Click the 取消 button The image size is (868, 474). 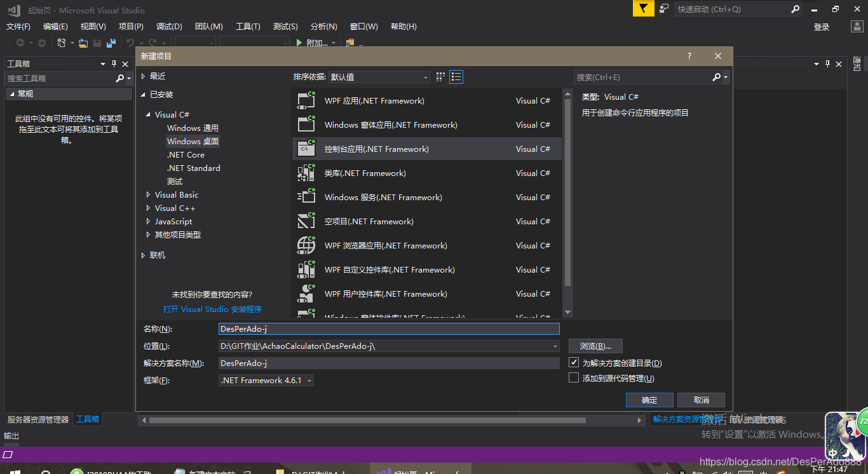(x=702, y=400)
